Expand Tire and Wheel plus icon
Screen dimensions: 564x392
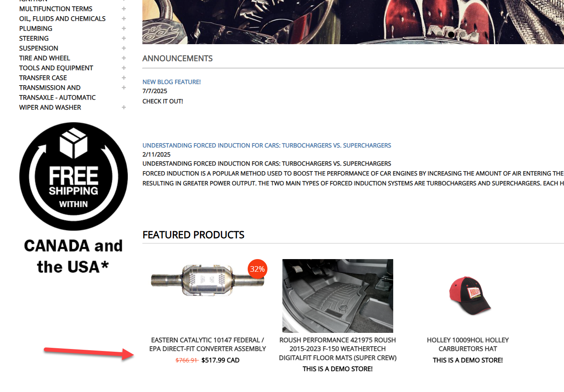(x=124, y=58)
